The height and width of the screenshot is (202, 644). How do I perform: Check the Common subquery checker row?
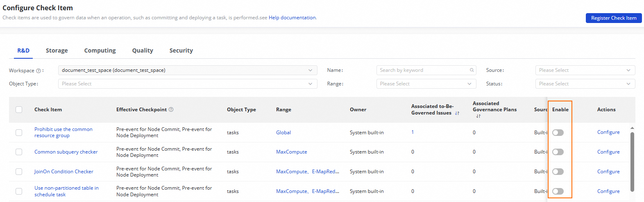(19, 152)
